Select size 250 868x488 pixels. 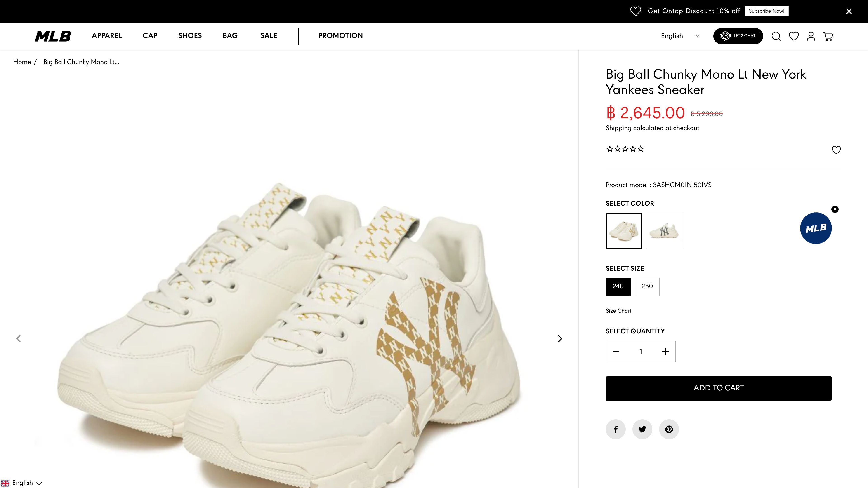[x=647, y=287]
